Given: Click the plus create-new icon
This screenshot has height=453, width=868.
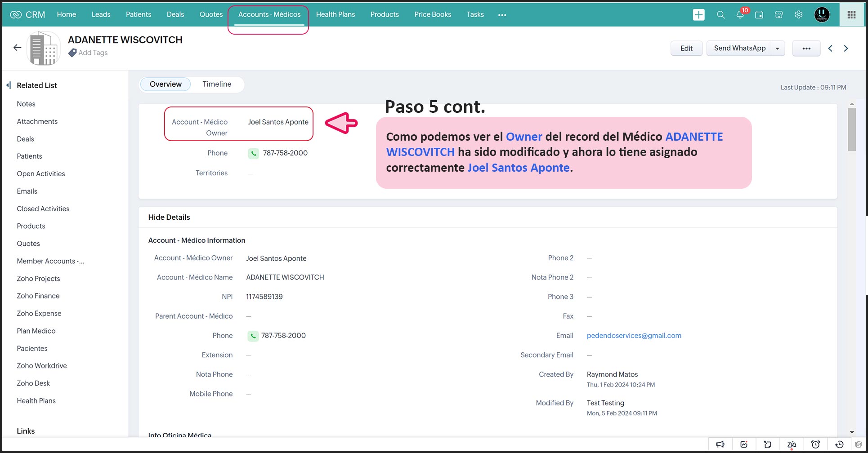Looking at the screenshot, I should (x=698, y=15).
